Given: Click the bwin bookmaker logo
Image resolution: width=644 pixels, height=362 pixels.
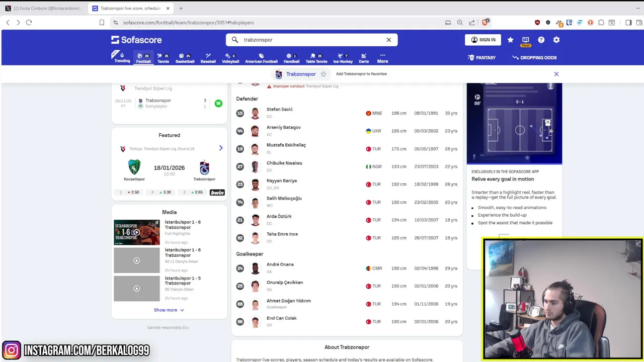Looking at the screenshot, I should tap(217, 193).
